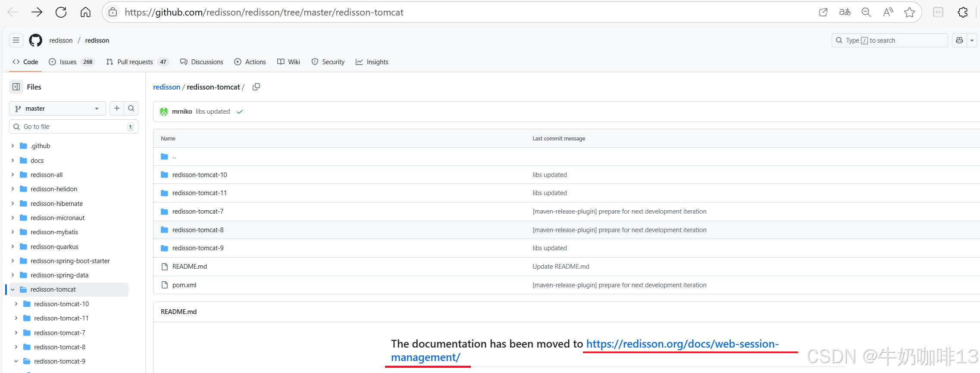Switch to the Actions tab

coord(250,62)
